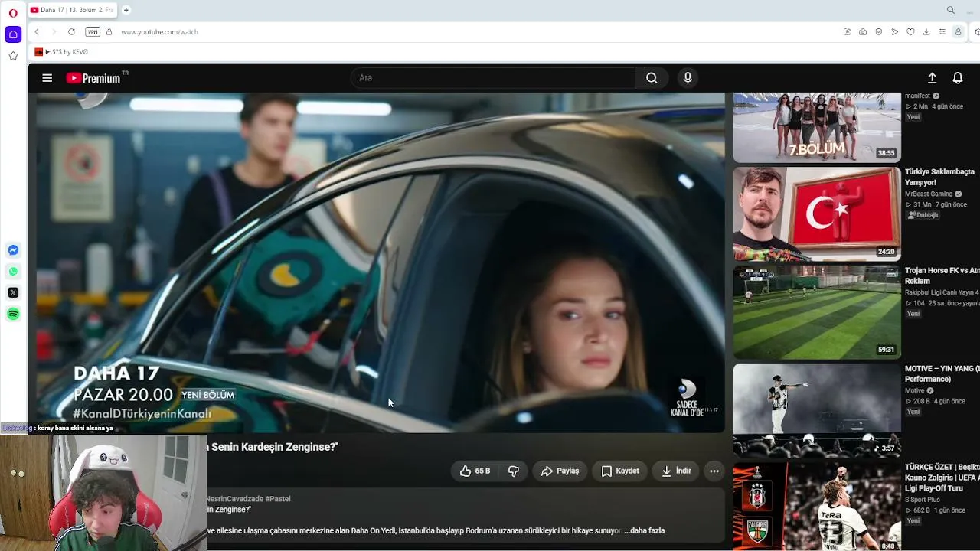Open the send/flow arrow icon in address bar
Image resolution: width=980 pixels, height=551 pixels.
894,32
